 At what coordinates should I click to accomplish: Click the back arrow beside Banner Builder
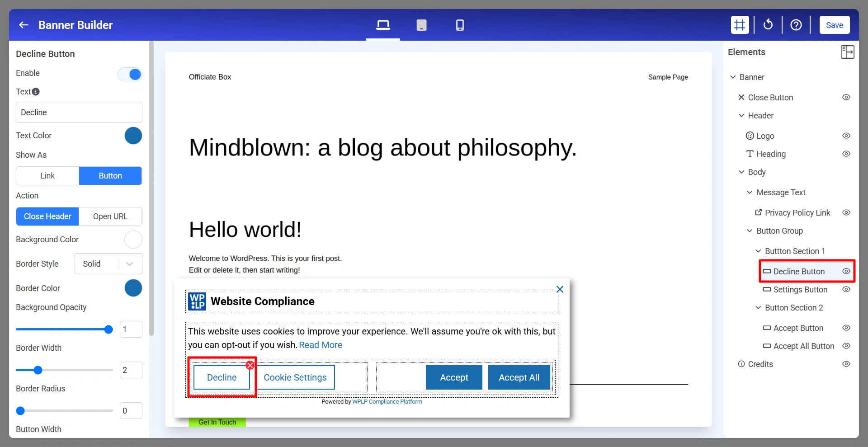(x=24, y=25)
